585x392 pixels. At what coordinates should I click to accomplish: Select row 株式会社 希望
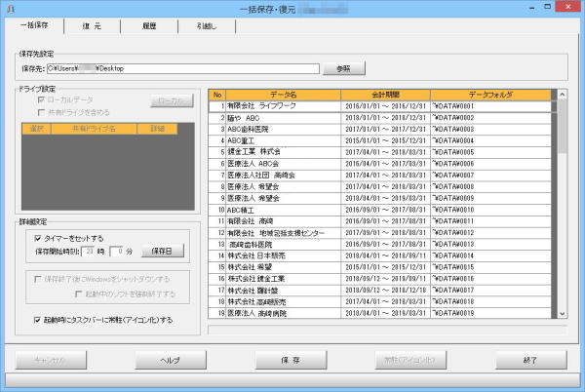point(380,267)
